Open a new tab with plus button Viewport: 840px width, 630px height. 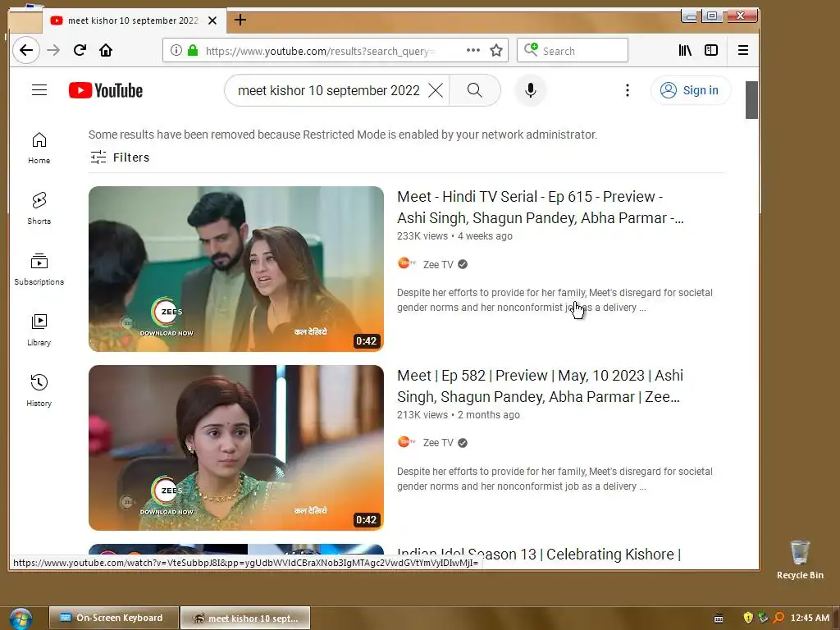click(x=240, y=21)
